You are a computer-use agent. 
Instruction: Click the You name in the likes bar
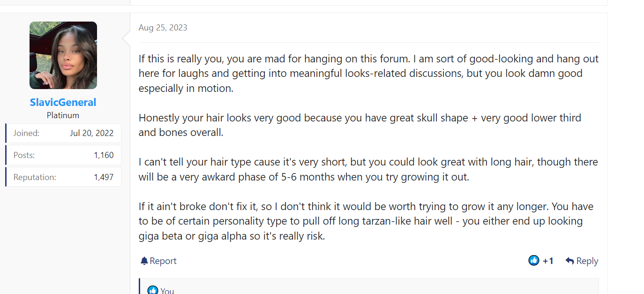pos(167,291)
